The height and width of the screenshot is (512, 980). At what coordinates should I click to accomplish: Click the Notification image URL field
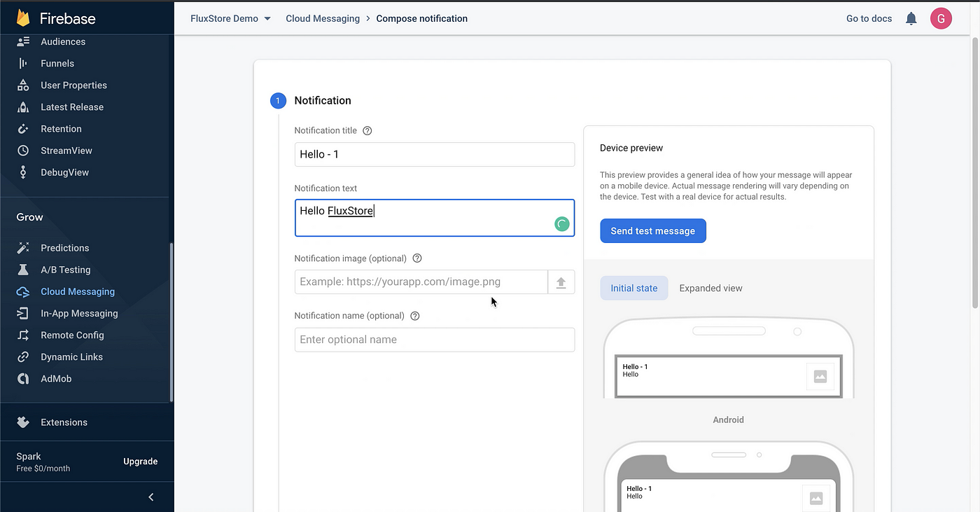[421, 282]
